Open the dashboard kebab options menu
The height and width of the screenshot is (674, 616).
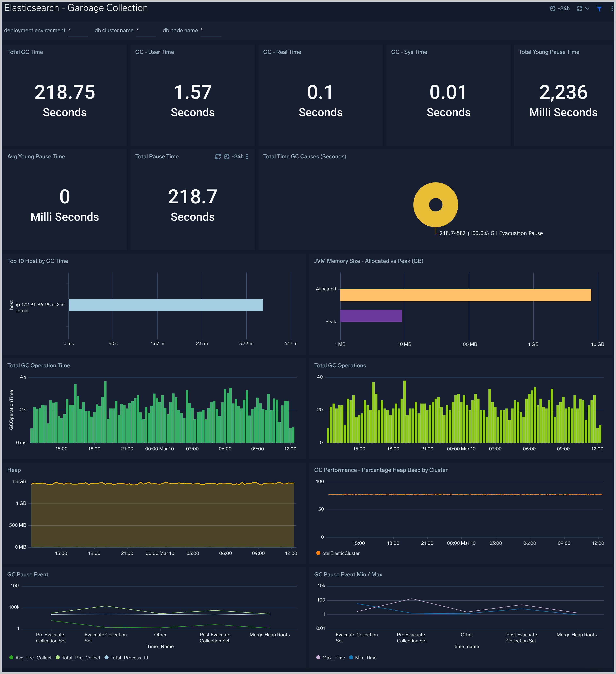pyautogui.click(x=612, y=8)
